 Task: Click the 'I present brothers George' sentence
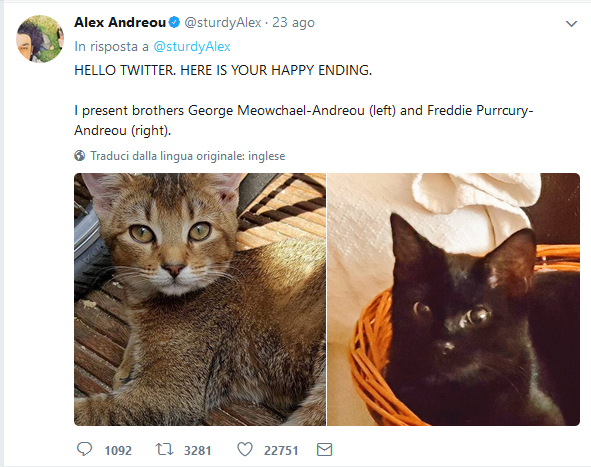tap(304, 120)
